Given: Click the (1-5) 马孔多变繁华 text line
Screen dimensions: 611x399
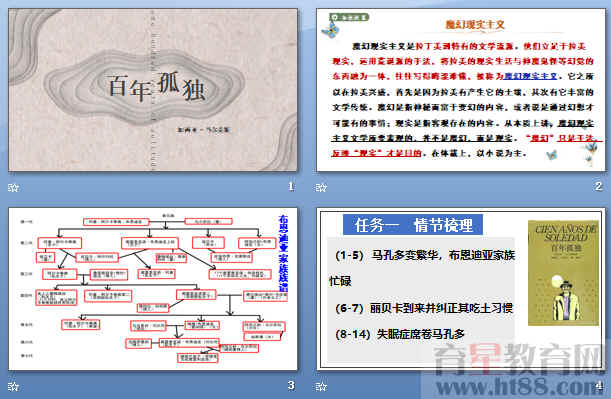Looking at the screenshot, I should coord(425,256).
